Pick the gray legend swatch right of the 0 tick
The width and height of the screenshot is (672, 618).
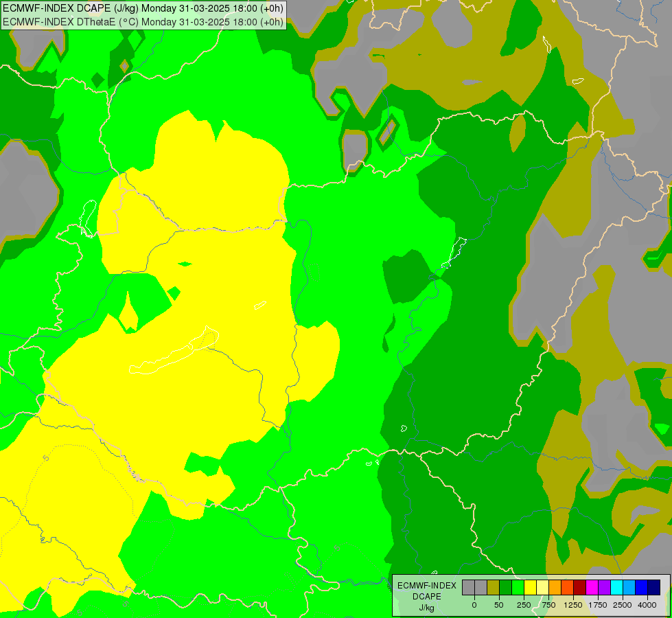[x=480, y=588]
